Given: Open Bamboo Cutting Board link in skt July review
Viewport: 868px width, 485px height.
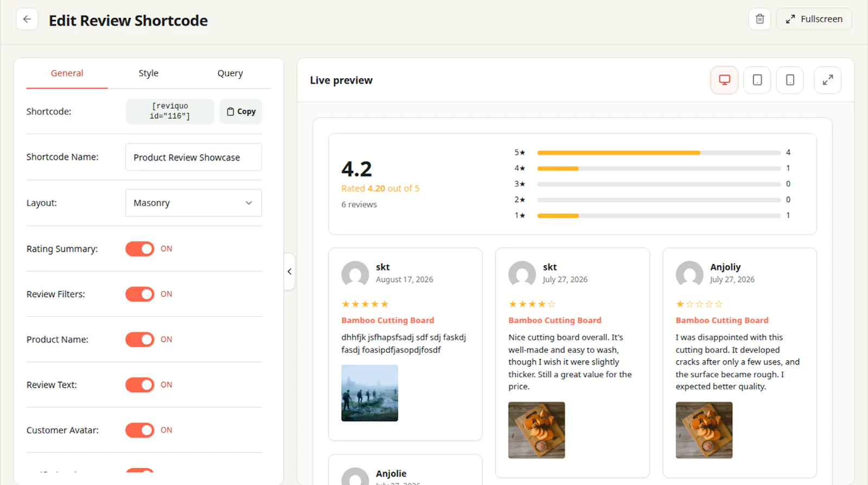Looking at the screenshot, I should click(554, 321).
